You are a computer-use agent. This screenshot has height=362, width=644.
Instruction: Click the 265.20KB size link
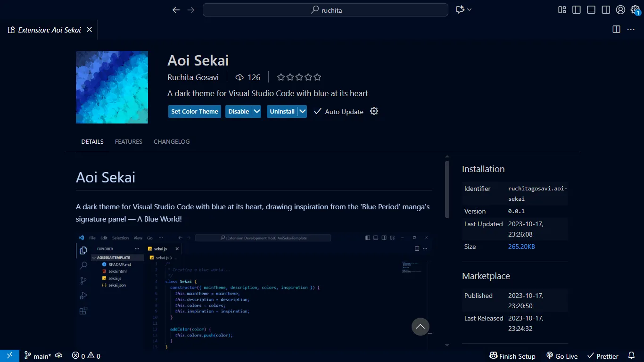tap(521, 246)
